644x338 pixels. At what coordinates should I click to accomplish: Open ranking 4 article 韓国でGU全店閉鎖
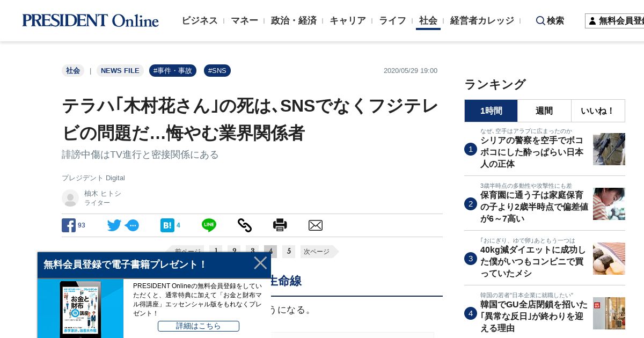534,316
